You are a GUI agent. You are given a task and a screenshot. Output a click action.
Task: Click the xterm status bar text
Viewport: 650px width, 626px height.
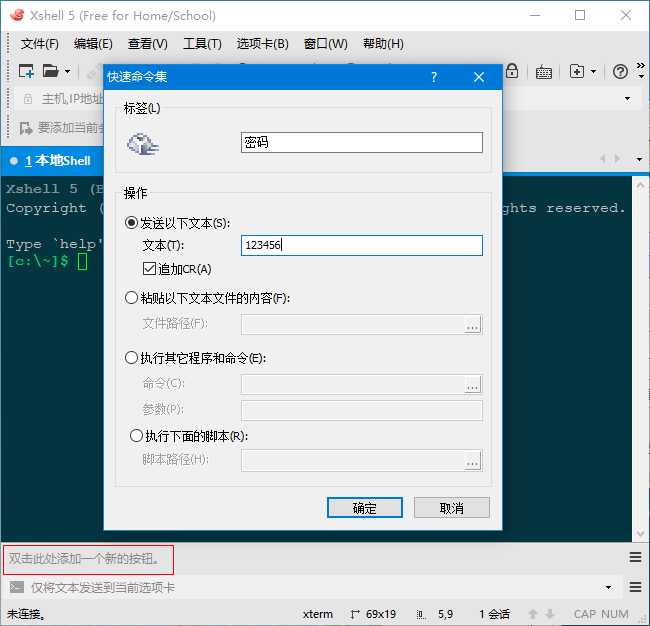tap(317, 614)
